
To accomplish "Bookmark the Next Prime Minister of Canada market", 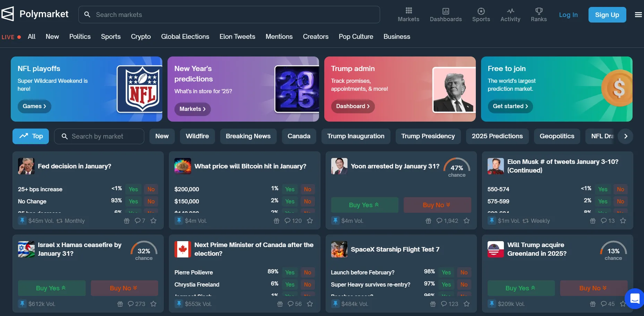I will (x=310, y=304).
